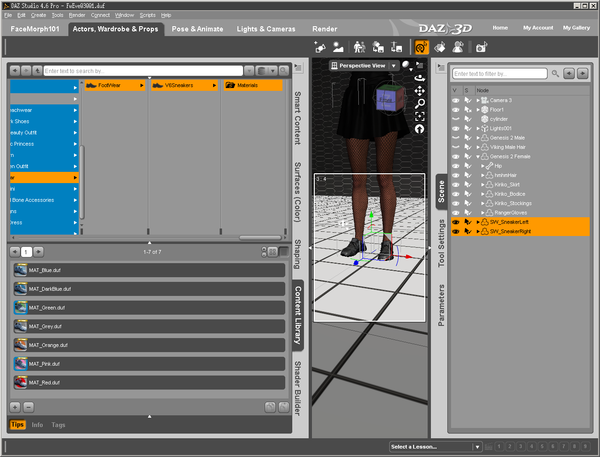The height and width of the screenshot is (457, 600).
Task: Switch to Pose & Animate tab
Action: 197,29
